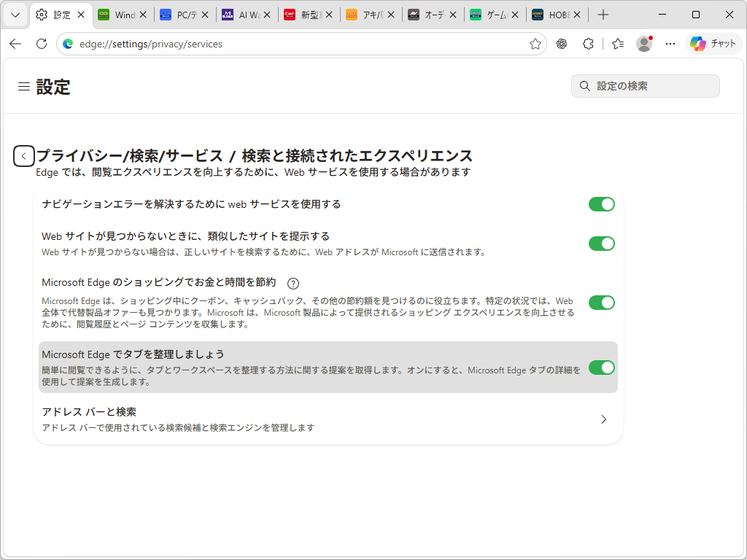Toggle ナビゲーションエラー web service switch

602,204
